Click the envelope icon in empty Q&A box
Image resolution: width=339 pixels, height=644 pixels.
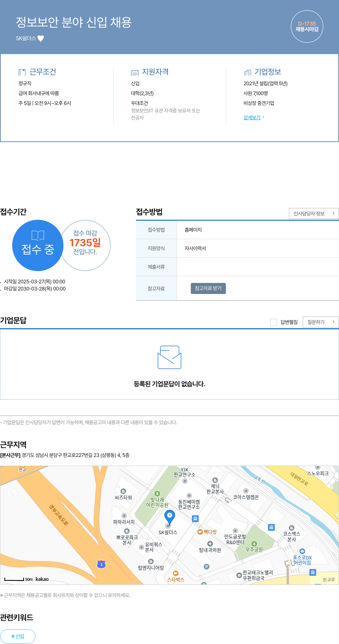coord(169,358)
